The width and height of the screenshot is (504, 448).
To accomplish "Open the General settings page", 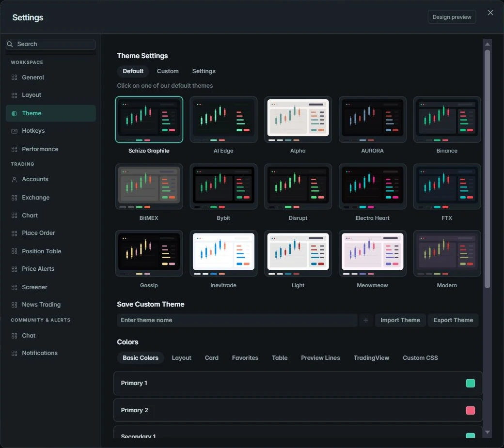I will [x=50, y=77].
